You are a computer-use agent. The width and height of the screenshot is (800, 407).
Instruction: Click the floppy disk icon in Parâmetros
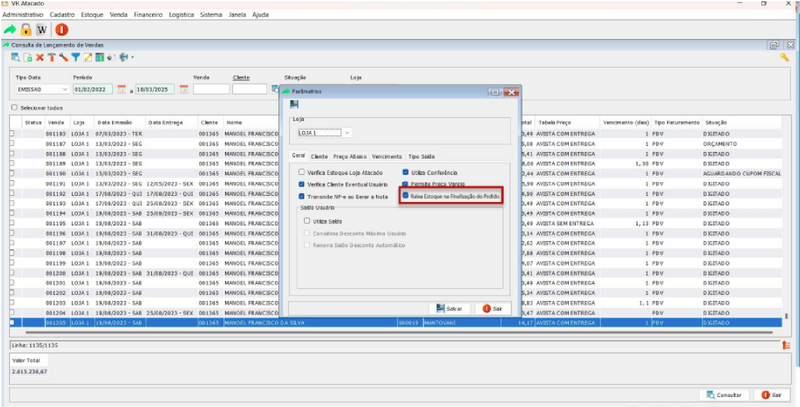(294, 104)
